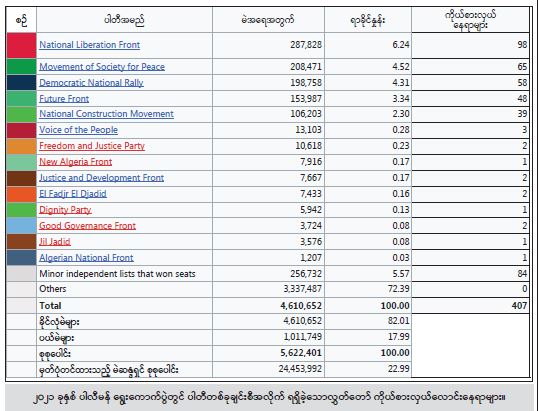Click the Dignity Party link
This screenshot has width=538, height=411.
65,210
